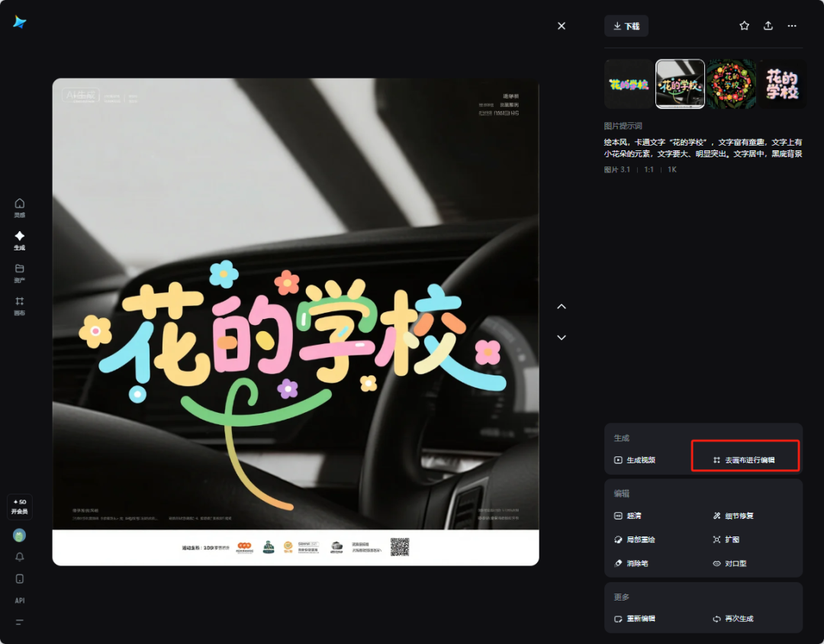This screenshot has height=644, width=824.
Task: Click the star favorite icon
Action: pyautogui.click(x=744, y=26)
